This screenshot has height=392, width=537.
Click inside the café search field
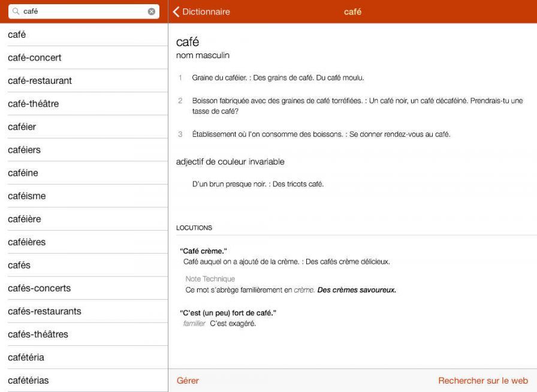(x=84, y=11)
